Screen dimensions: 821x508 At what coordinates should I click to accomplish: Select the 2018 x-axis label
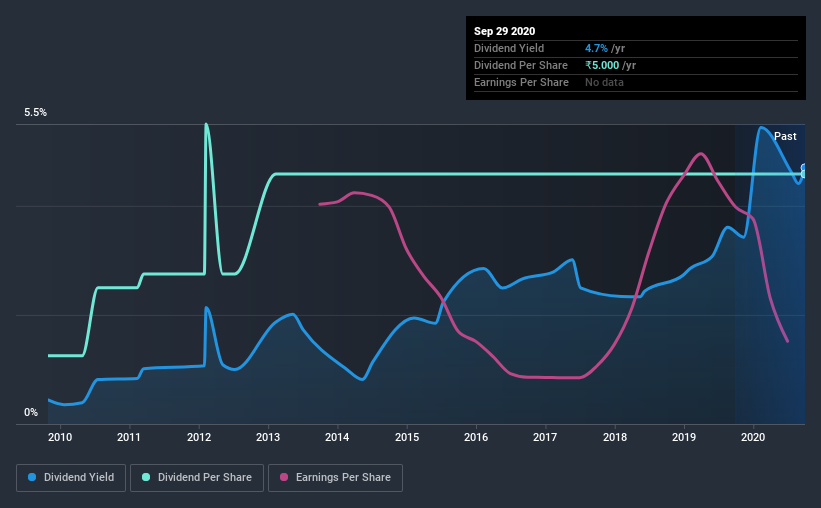615,437
